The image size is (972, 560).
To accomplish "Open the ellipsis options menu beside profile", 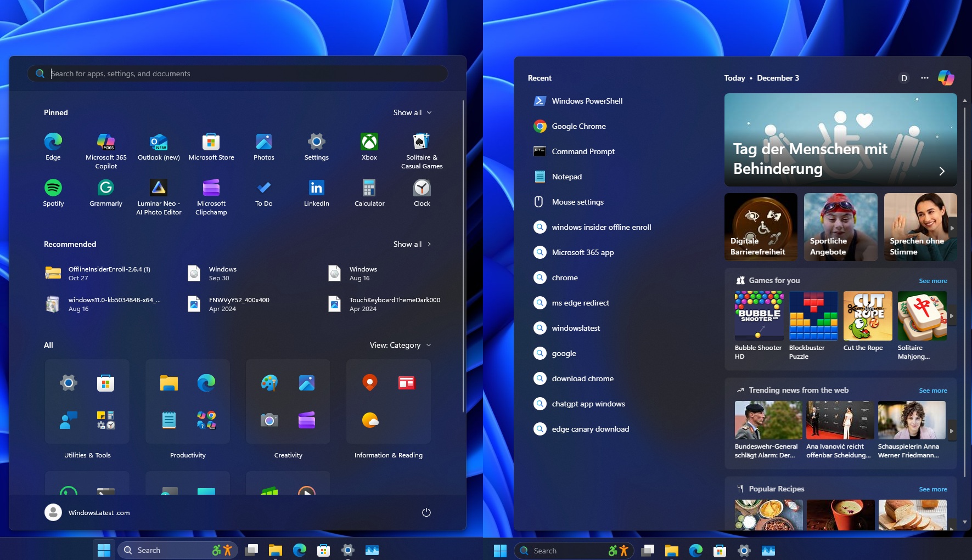I will (x=924, y=78).
